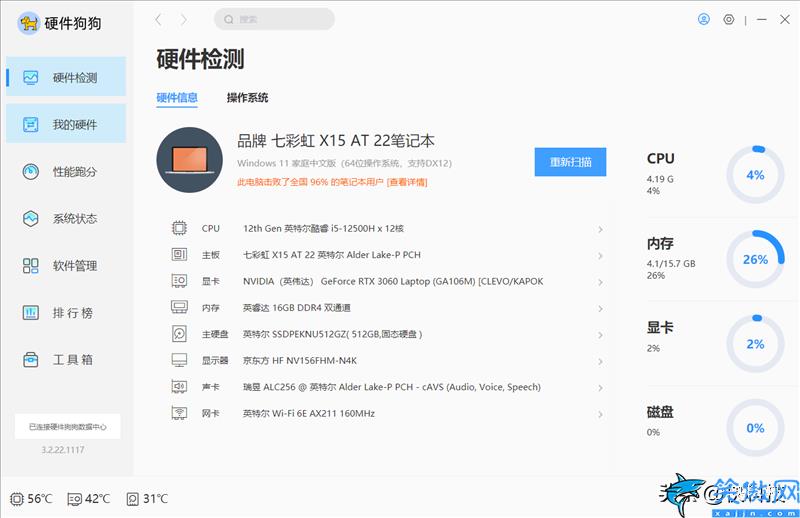The width and height of the screenshot is (800, 518).
Task: Click the forward navigation arrow
Action: click(184, 20)
